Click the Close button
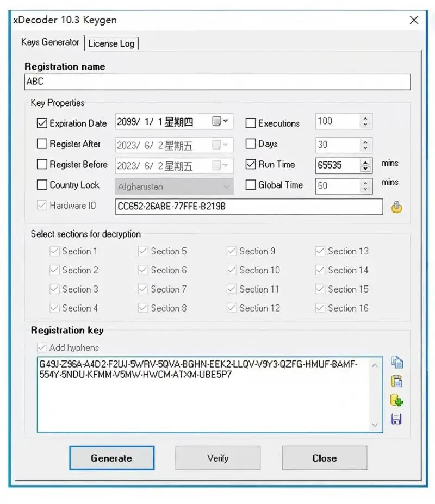Image resolution: width=435 pixels, height=504 pixels. click(x=325, y=458)
